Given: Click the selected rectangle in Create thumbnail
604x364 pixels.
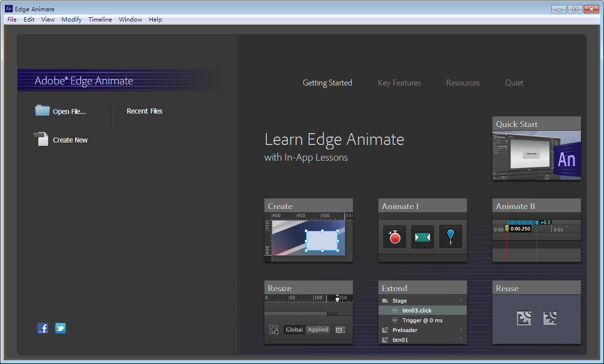Looking at the screenshot, I should (322, 240).
